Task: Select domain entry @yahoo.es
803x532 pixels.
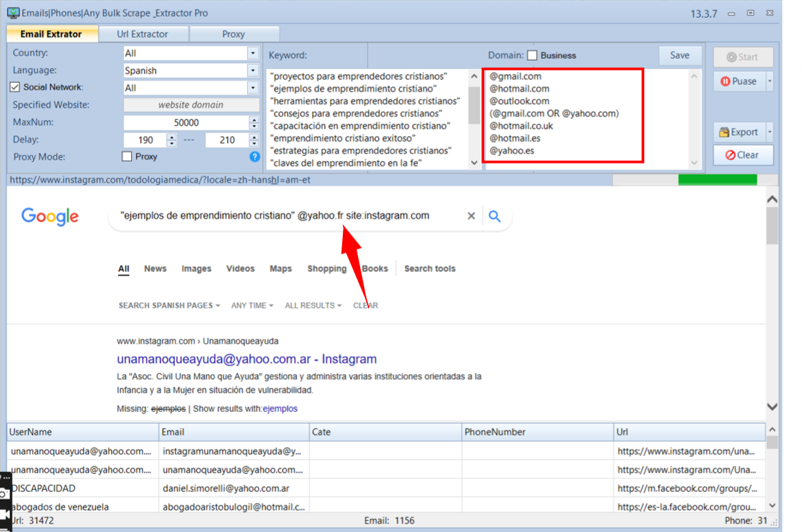Action: click(512, 151)
